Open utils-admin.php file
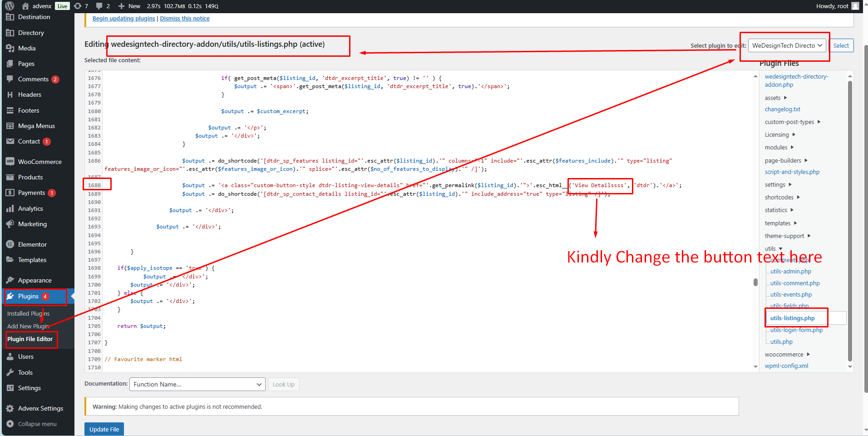Screen dimensions: 868x436 tap(790, 271)
